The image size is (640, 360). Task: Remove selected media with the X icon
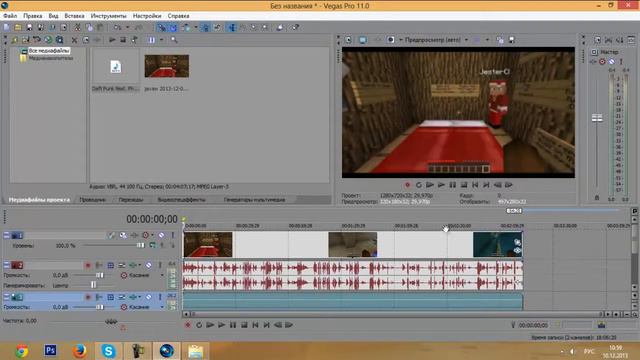click(74, 40)
